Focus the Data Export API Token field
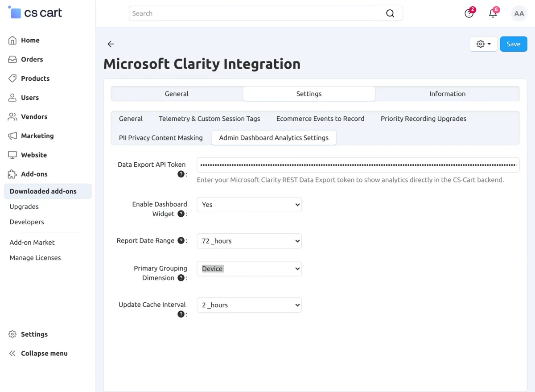Screen dimensions: 535x392 point(358,165)
